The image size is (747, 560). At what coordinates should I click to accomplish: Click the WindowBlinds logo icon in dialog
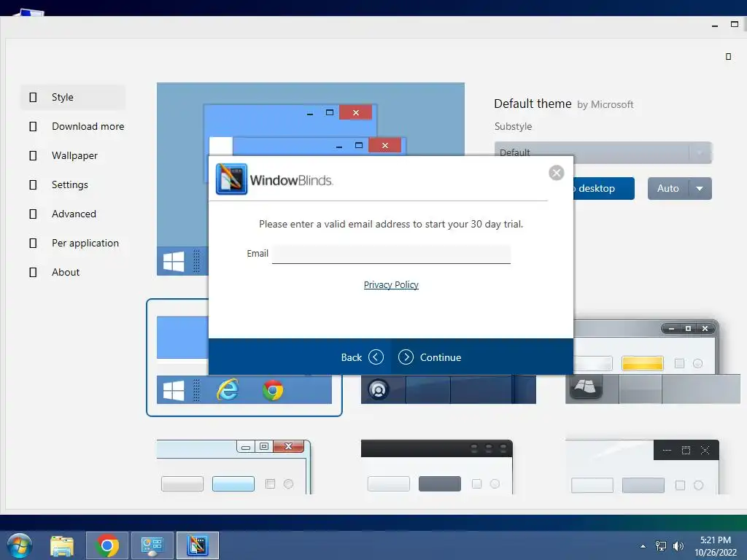[x=231, y=179]
